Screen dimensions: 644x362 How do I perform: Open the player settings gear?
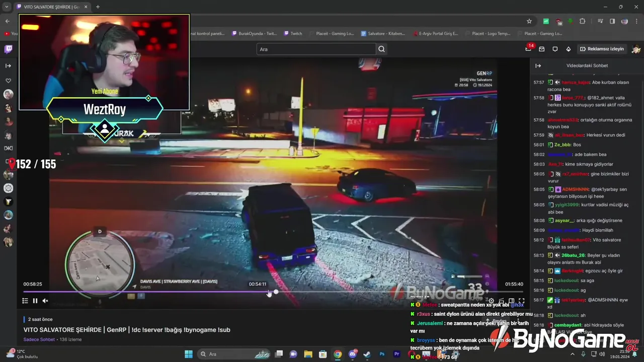click(x=492, y=301)
